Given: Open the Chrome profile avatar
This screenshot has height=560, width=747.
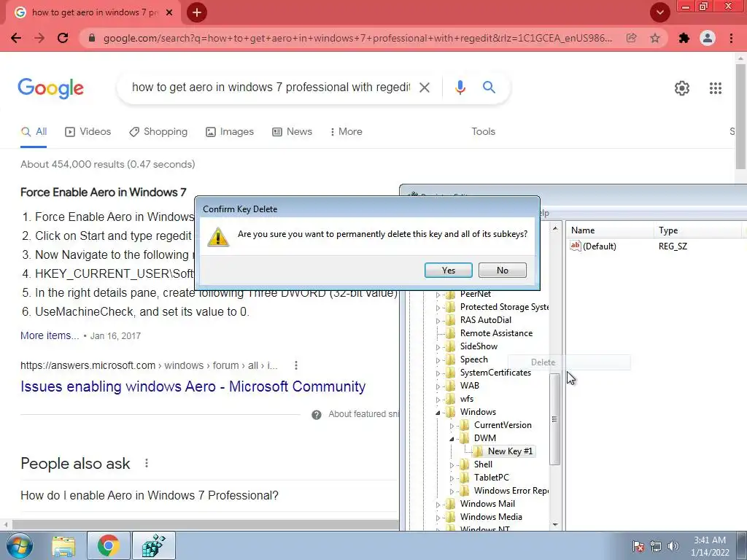Looking at the screenshot, I should point(708,38).
